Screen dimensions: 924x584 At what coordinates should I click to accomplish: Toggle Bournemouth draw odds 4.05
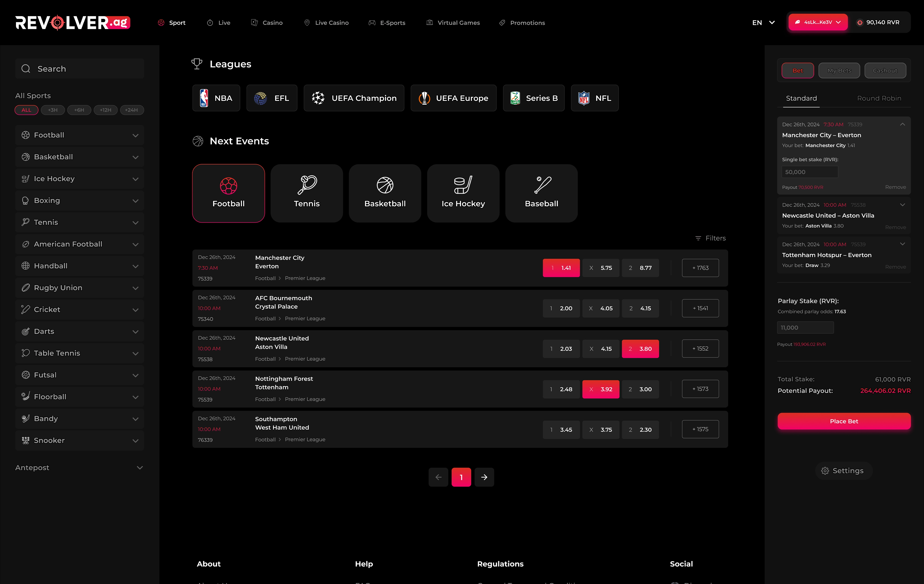pyautogui.click(x=601, y=308)
